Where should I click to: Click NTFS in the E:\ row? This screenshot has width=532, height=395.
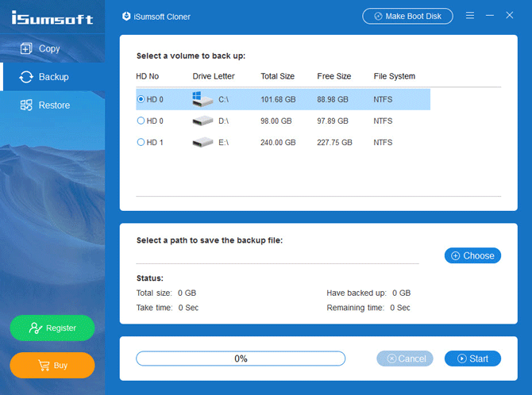point(383,143)
